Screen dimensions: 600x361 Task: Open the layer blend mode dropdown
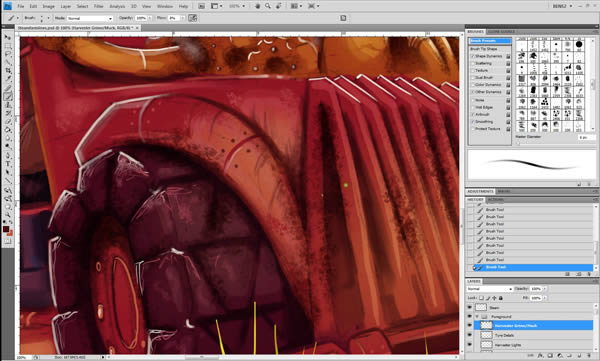point(489,289)
